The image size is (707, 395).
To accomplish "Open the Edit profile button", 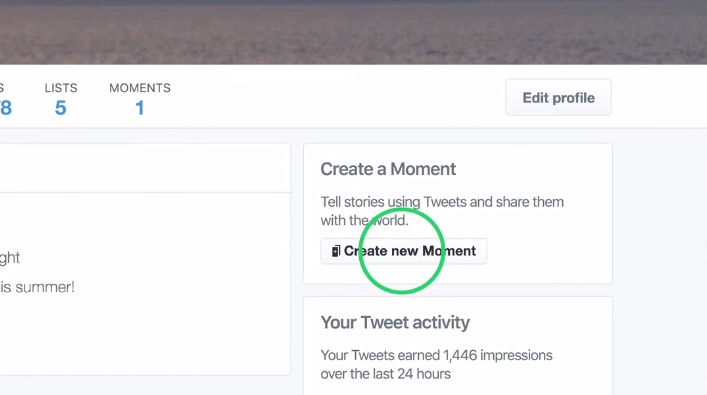I will 558,97.
